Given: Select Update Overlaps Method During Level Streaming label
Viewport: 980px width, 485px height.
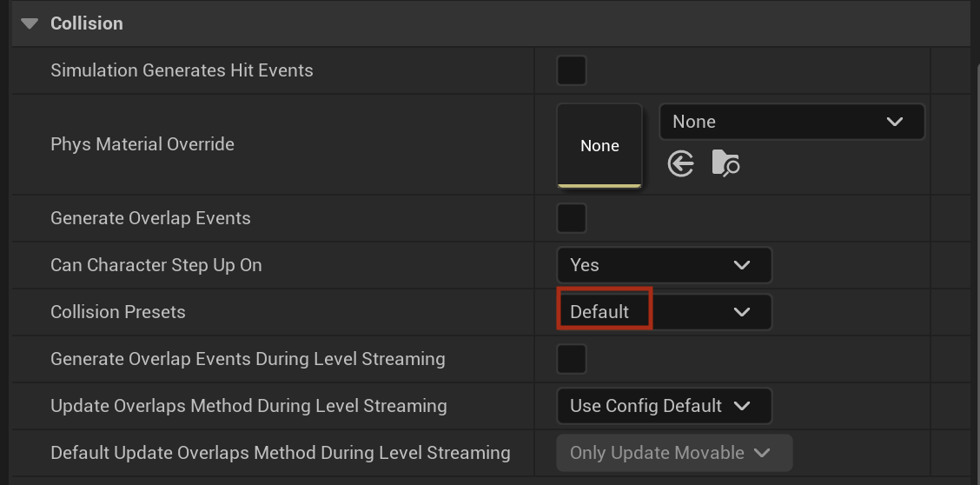Looking at the screenshot, I should coord(248,406).
